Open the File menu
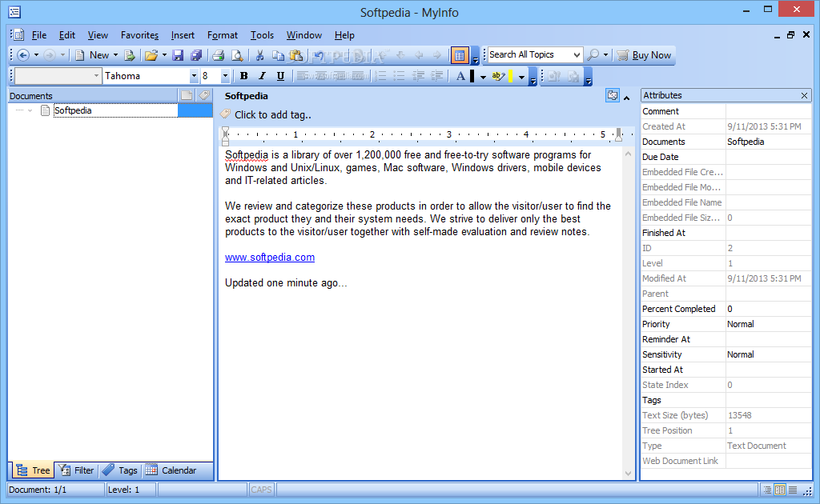 39,35
